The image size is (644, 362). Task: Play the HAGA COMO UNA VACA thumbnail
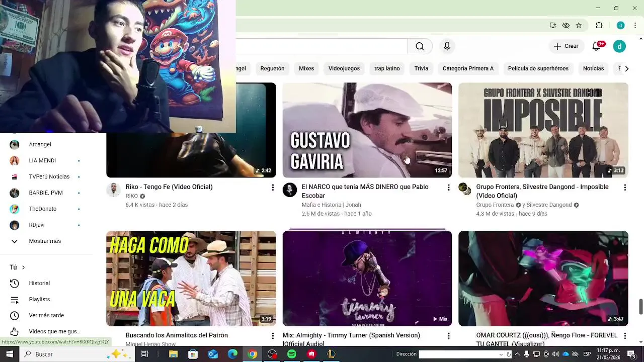tap(191, 279)
